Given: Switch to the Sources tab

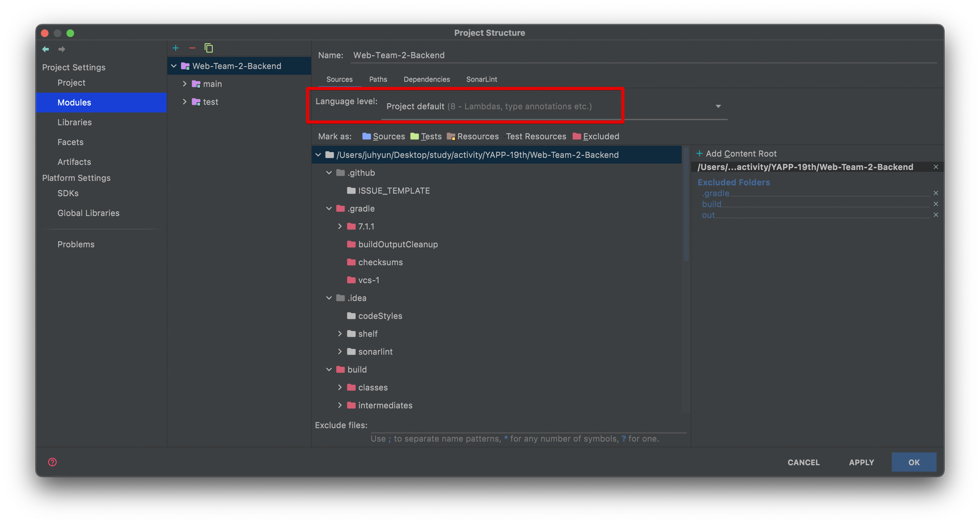Looking at the screenshot, I should tap(339, 79).
